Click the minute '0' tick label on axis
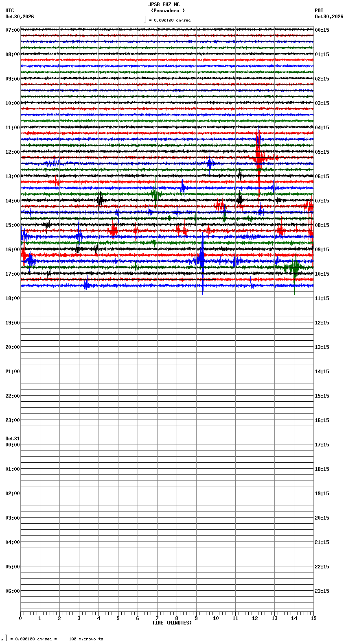The height and width of the screenshot is (644, 346). pyautogui.click(x=20, y=618)
